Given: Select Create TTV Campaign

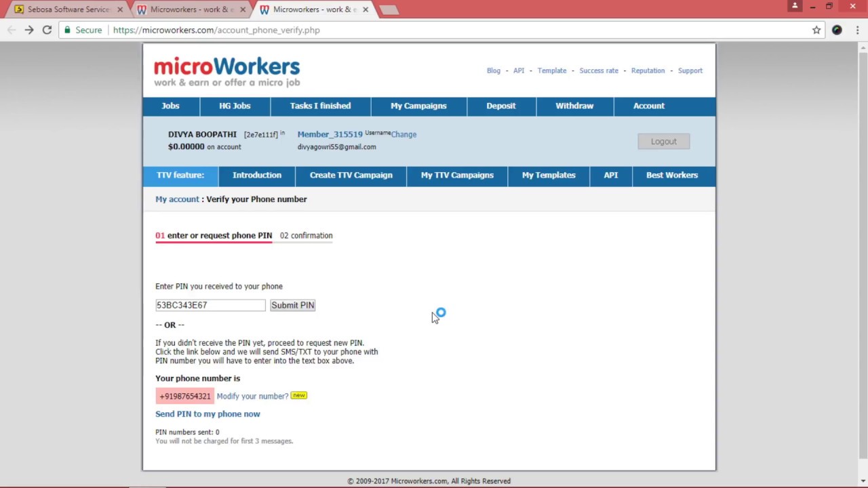Looking at the screenshot, I should 351,175.
